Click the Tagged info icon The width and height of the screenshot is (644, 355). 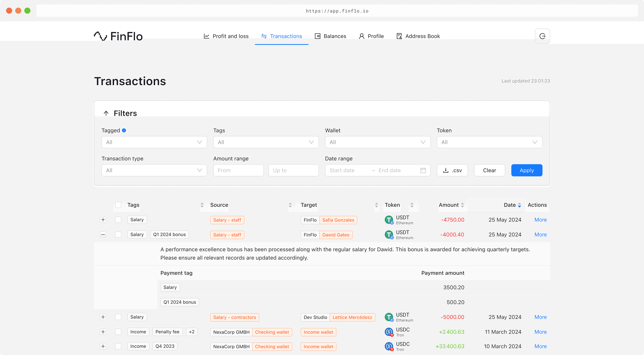point(124,130)
